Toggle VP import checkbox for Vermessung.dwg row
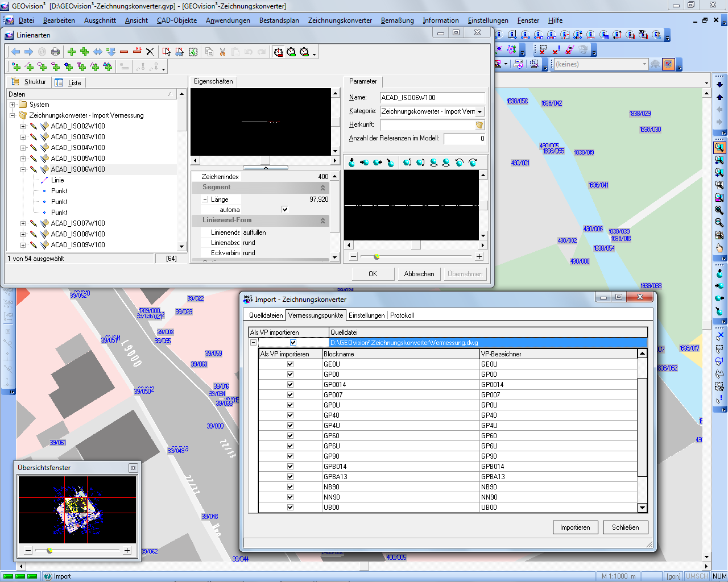This screenshot has width=728, height=582. tap(293, 343)
